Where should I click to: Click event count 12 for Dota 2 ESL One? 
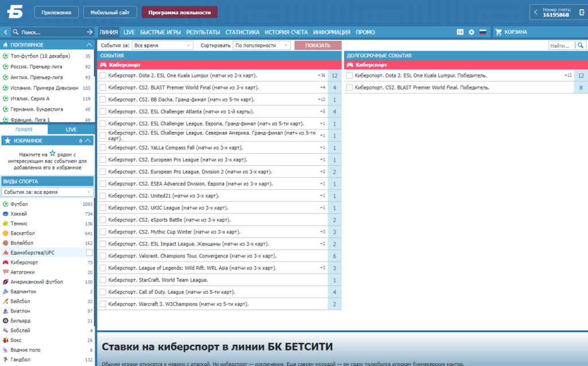335,76
